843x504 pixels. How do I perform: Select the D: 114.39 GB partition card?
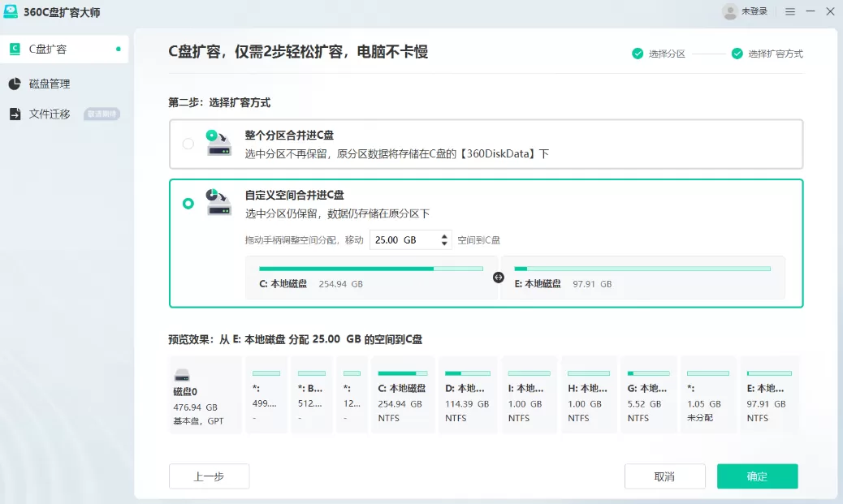pyautogui.click(x=468, y=394)
